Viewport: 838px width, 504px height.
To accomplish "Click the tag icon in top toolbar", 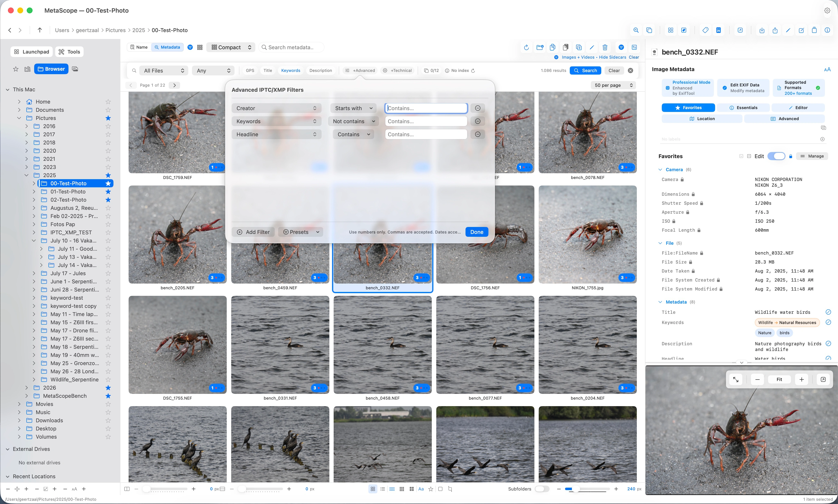I will 706,30.
